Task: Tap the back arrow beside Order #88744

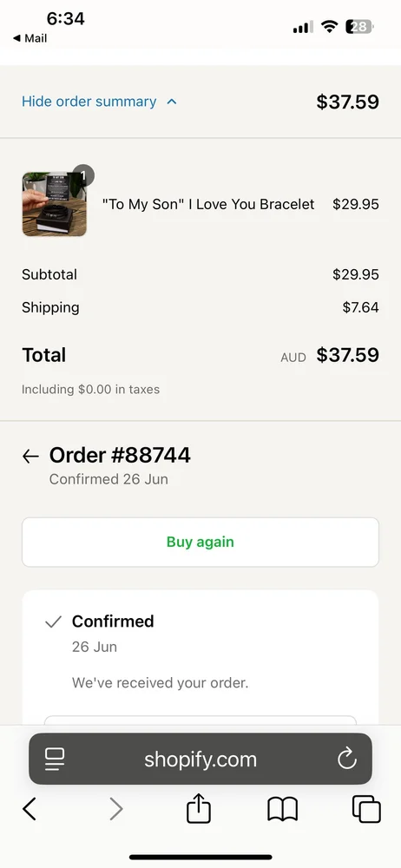Action: 30,457
